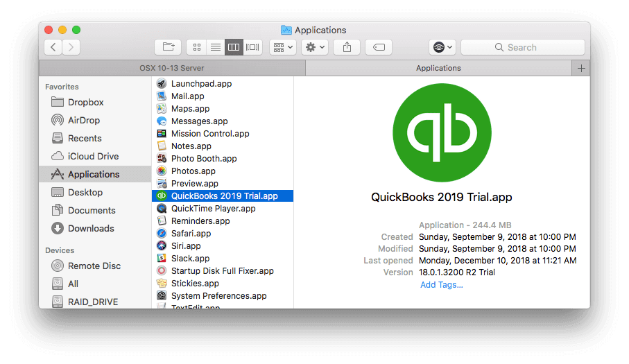Select the Launchpad.app file name
Screen dimensions: 629x364
(x=201, y=84)
